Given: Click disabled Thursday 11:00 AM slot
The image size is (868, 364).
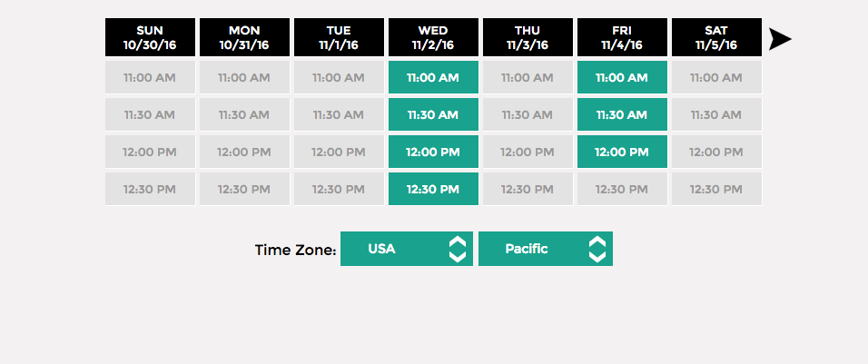Looking at the screenshot, I should (528, 78).
